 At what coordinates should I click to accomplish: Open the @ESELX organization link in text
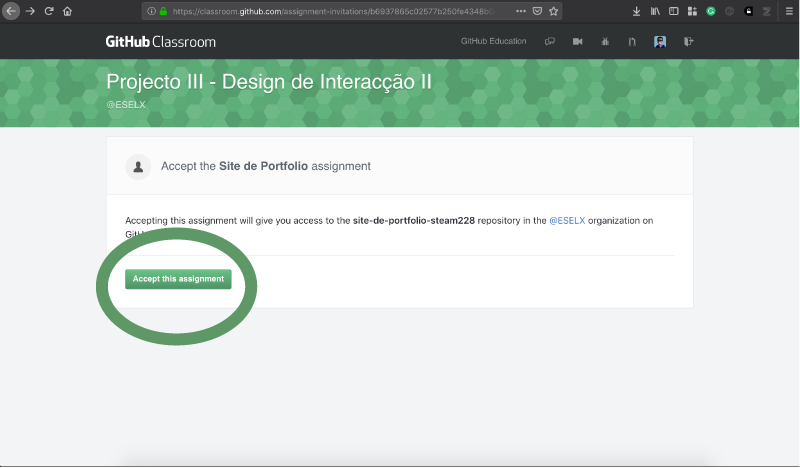tap(567, 220)
